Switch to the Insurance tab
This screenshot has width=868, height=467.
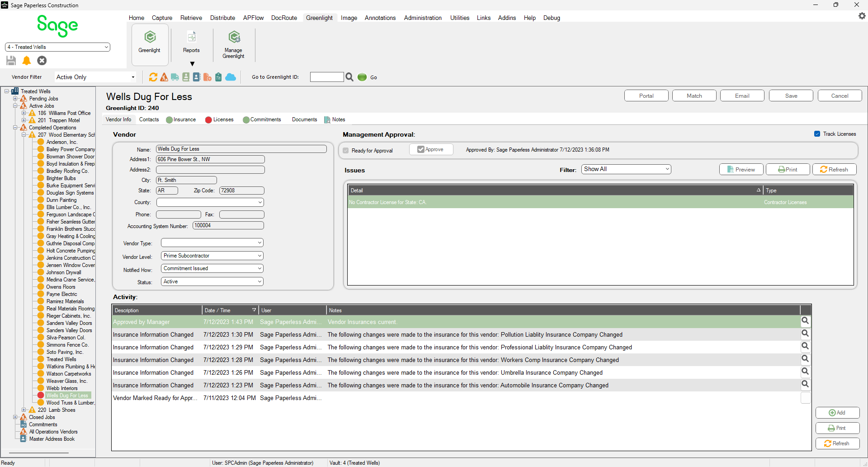tap(181, 119)
